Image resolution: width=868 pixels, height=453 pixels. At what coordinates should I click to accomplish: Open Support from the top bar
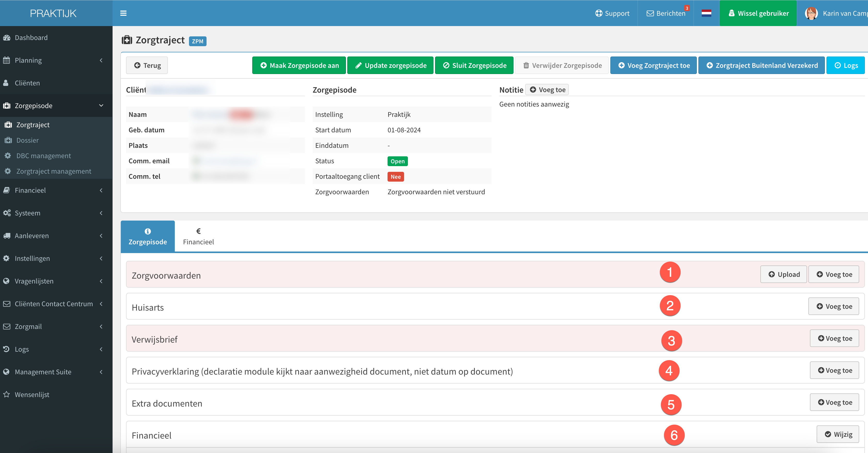coord(612,13)
